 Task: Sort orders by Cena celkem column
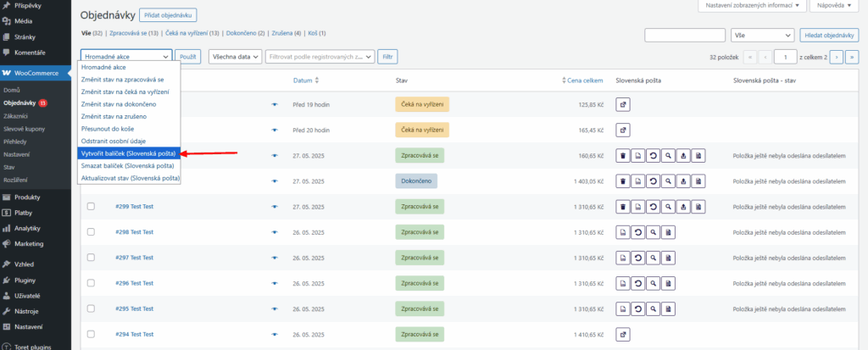(x=582, y=81)
